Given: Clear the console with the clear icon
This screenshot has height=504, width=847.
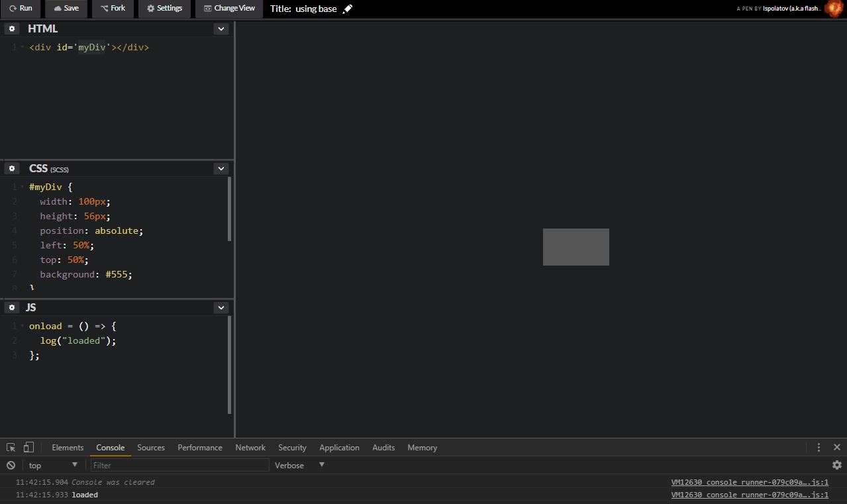Looking at the screenshot, I should 10,465.
